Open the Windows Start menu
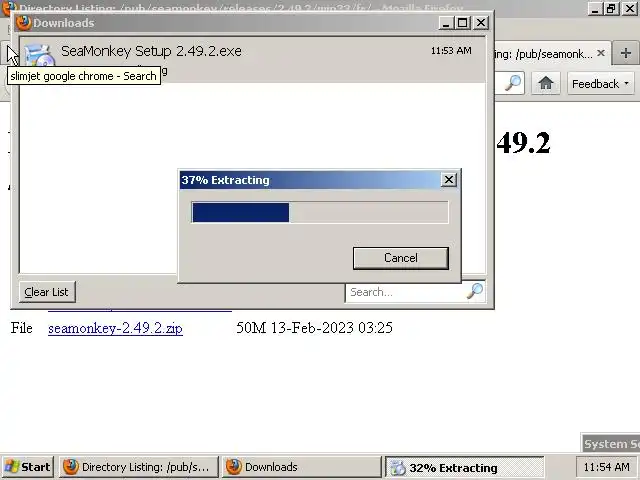Screen dimensions: 640x480 (x=27, y=467)
